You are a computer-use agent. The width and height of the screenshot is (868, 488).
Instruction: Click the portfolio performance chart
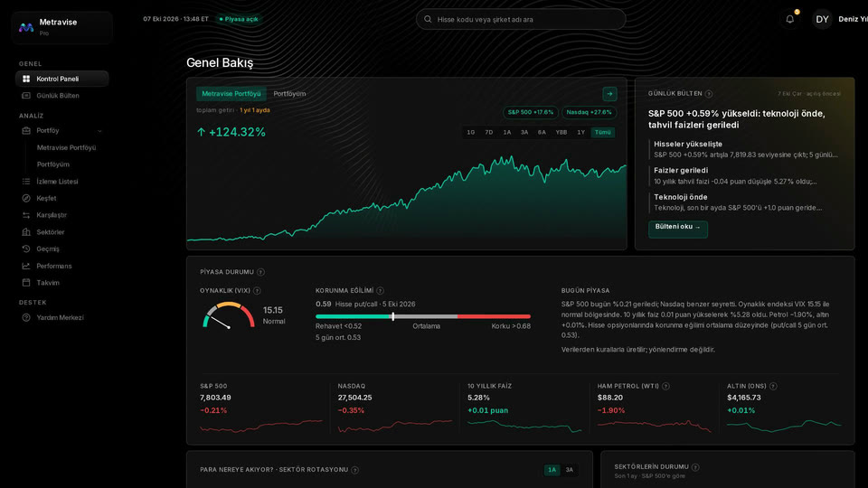click(407, 199)
